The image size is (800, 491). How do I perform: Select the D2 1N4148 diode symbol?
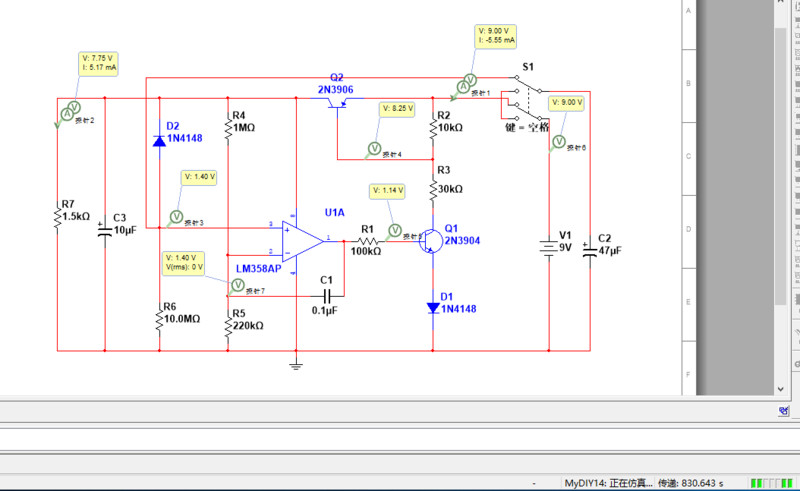pos(159,141)
